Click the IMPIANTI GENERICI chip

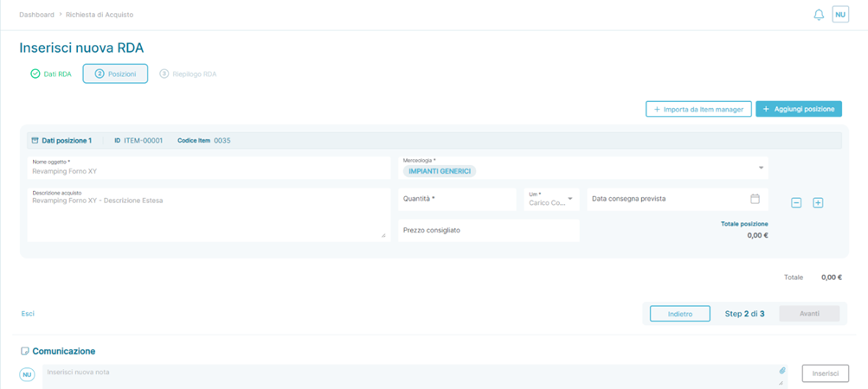[x=440, y=171]
